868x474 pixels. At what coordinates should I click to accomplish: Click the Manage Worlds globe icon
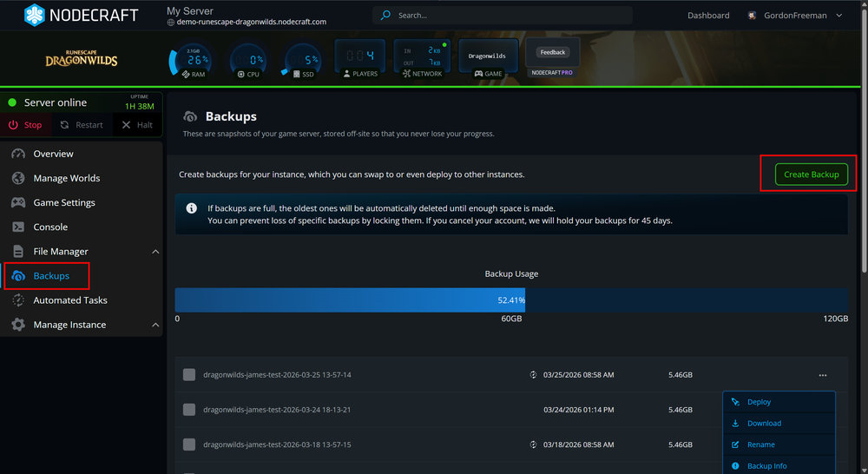[18, 178]
